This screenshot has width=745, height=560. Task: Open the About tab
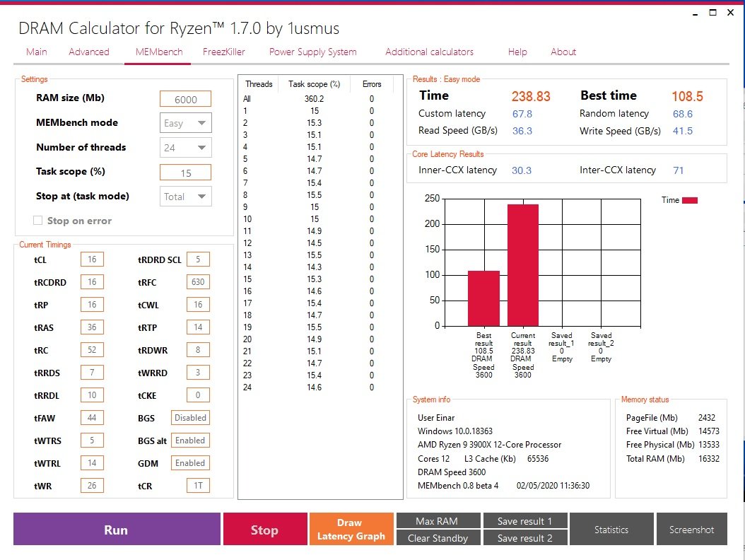pos(563,52)
